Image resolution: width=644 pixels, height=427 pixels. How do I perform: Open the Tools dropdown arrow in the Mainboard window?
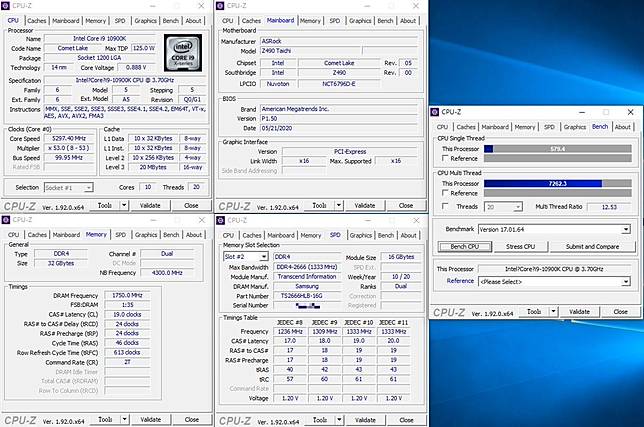pyautogui.click(x=339, y=205)
